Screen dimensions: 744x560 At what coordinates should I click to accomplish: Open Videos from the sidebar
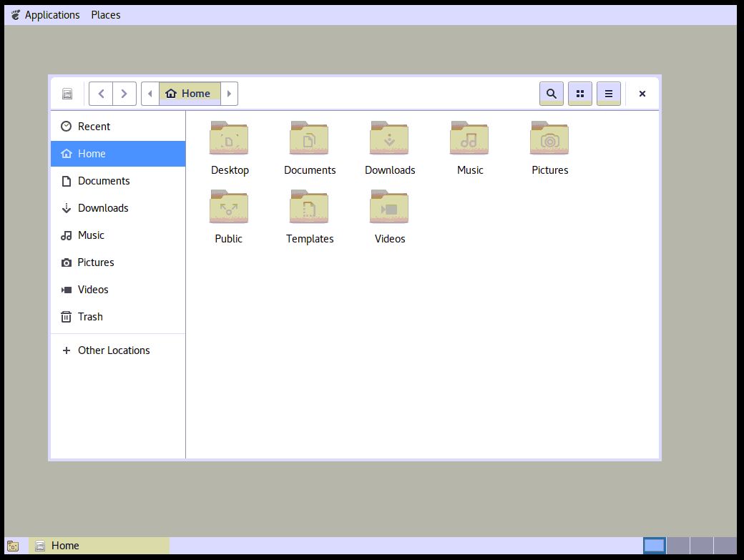pyautogui.click(x=117, y=289)
